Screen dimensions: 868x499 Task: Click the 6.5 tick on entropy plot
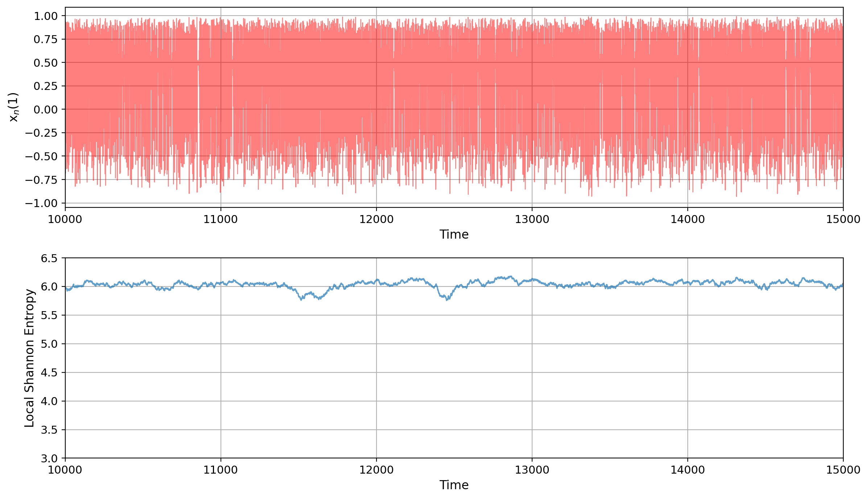coord(49,259)
